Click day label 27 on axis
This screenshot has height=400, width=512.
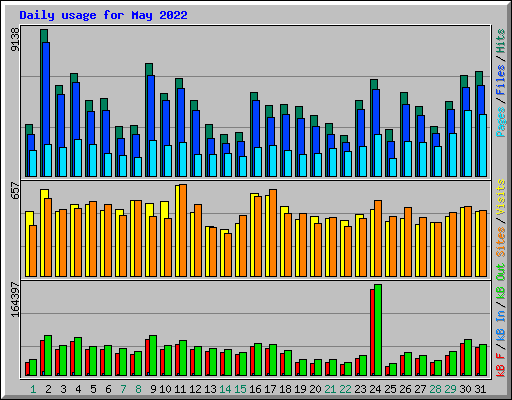[420, 389]
